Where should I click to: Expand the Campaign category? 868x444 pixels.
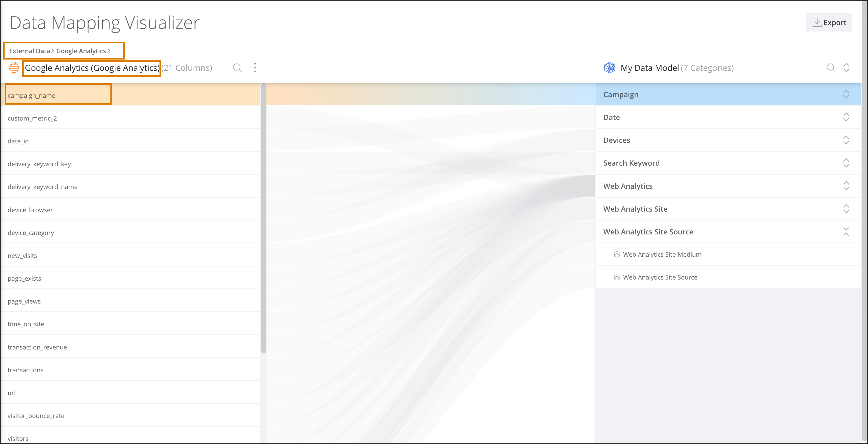(x=846, y=95)
